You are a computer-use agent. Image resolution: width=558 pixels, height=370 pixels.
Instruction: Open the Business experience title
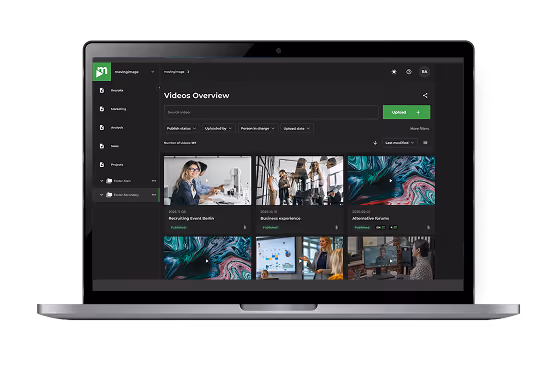coord(280,218)
